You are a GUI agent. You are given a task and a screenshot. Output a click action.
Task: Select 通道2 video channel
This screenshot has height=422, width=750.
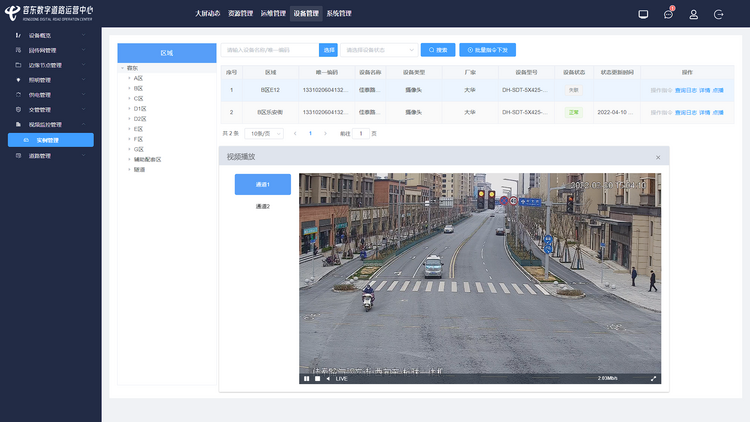(x=262, y=206)
